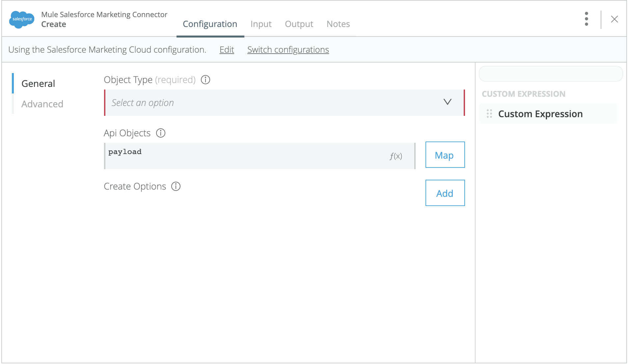Click the Create Options info icon
Screen dimensions: 629x364
click(176, 186)
